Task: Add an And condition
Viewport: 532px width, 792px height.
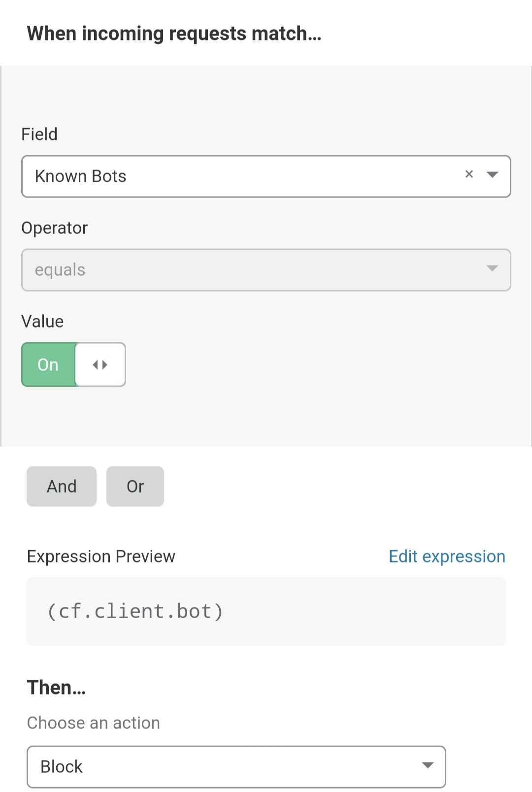Action: pyautogui.click(x=62, y=486)
